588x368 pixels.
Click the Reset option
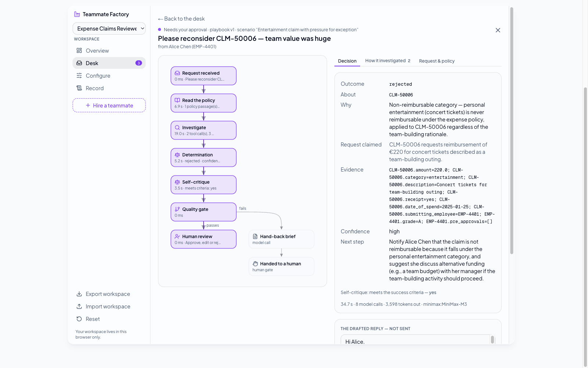(x=109, y=319)
